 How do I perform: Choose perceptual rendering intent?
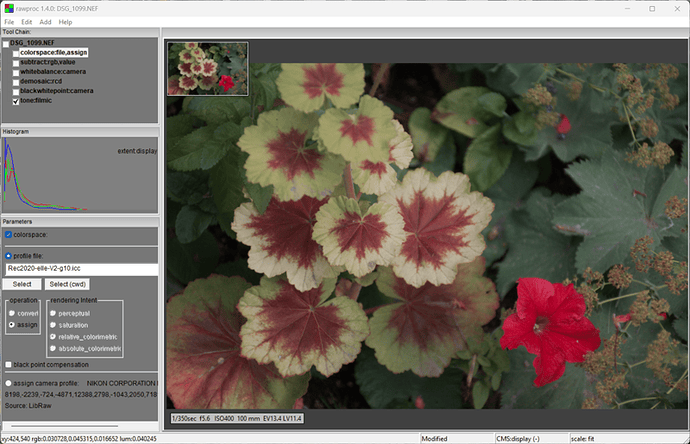[53, 313]
